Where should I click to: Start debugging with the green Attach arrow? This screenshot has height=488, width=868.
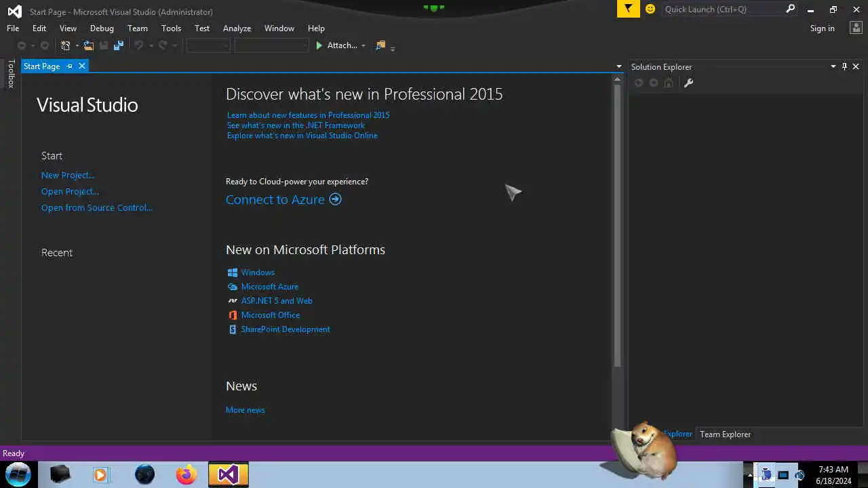pyautogui.click(x=319, y=45)
